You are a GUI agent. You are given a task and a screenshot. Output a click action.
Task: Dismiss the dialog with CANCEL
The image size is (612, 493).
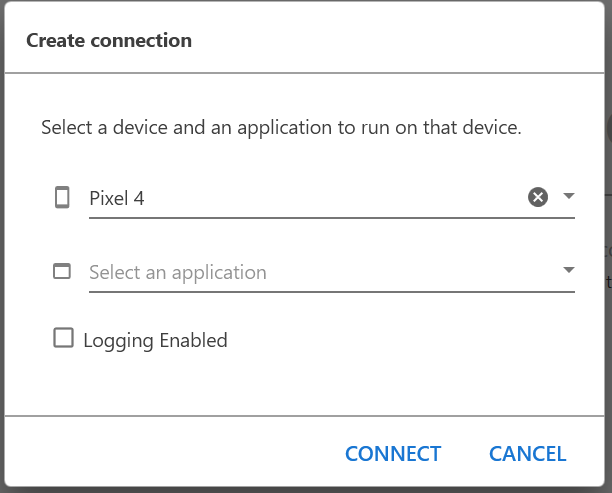[x=527, y=454]
